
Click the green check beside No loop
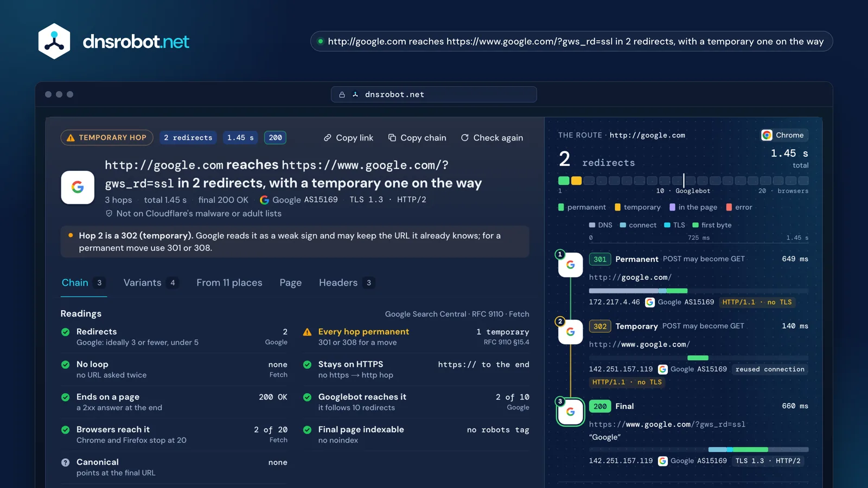[66, 364]
